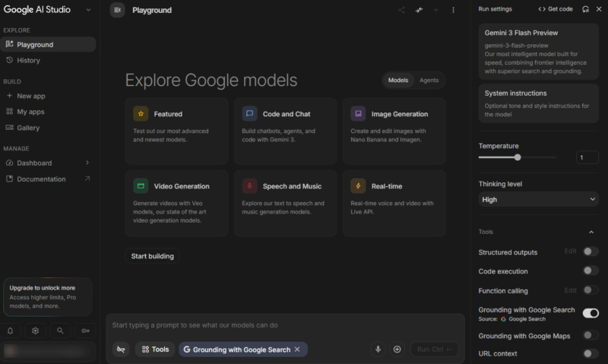Image resolution: width=608 pixels, height=364 pixels.
Task: Click the crossed-link icon beside Tools
Action: [x=121, y=350]
